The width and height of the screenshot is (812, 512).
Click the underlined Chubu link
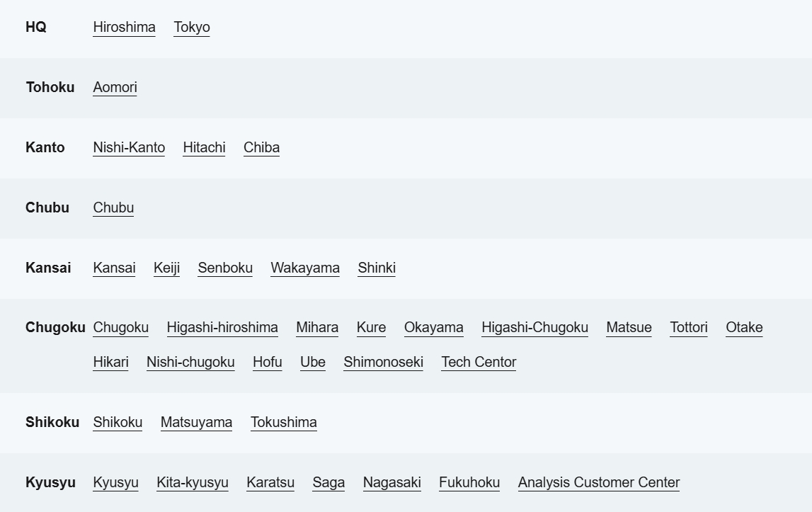point(113,207)
